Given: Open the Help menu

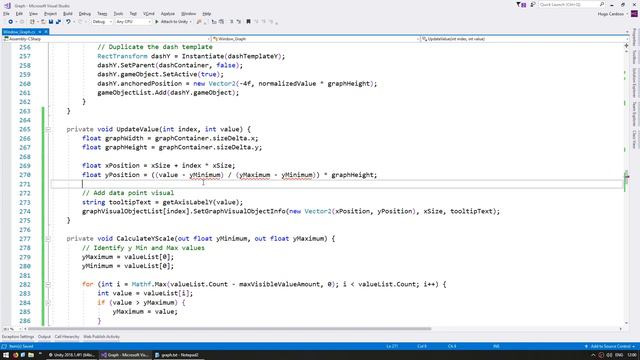Looking at the screenshot, I should pos(207,14).
